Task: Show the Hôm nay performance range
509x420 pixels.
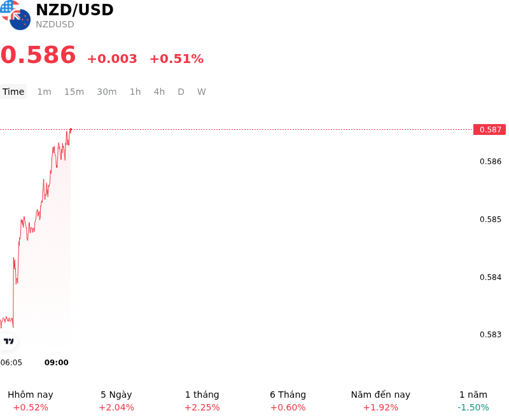Action: coord(31,401)
